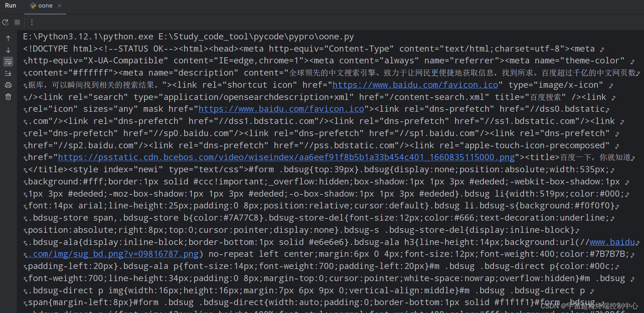Open the www.baidu link in the background:url line

(612, 242)
